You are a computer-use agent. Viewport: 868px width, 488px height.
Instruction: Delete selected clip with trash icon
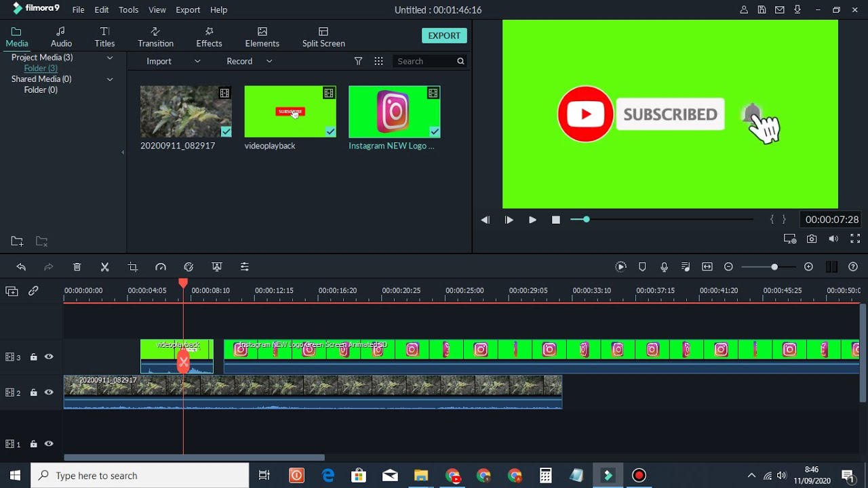coord(77,267)
